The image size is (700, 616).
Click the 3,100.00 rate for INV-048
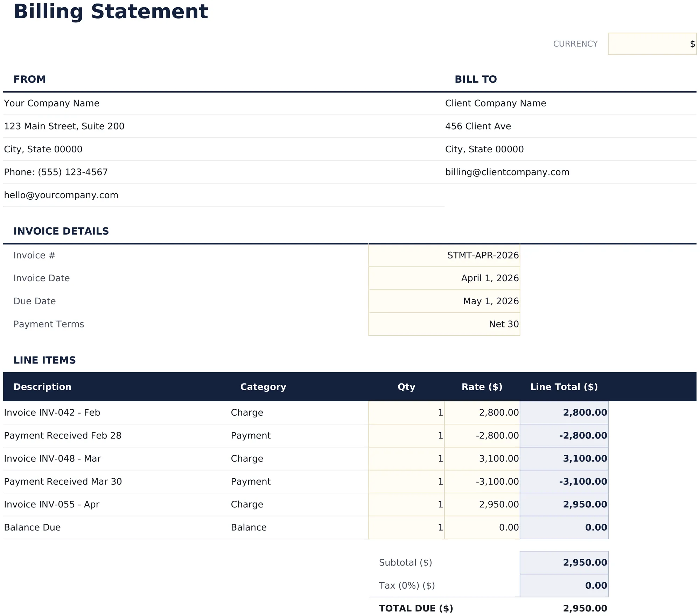[482, 458]
